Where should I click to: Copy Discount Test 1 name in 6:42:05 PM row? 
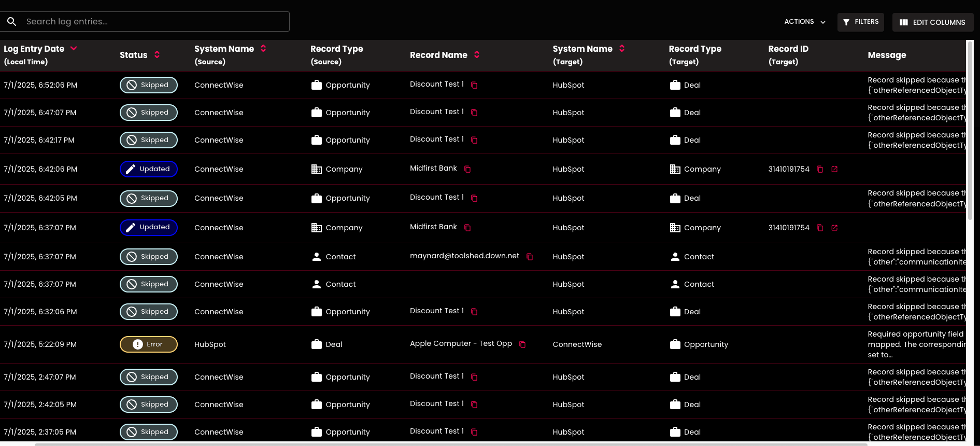point(474,198)
